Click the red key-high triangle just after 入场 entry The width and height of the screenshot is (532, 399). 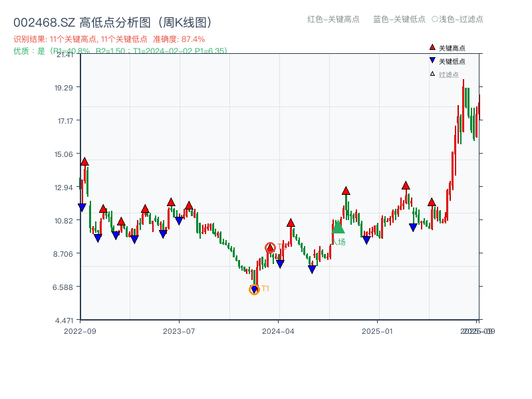pos(346,191)
